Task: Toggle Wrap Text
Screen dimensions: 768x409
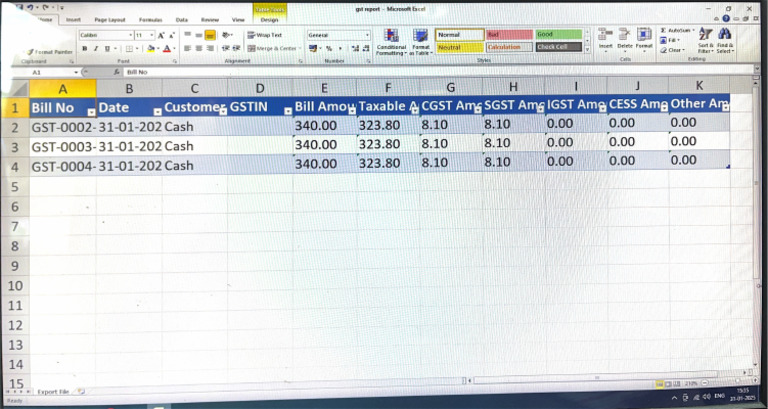Action: coord(264,35)
